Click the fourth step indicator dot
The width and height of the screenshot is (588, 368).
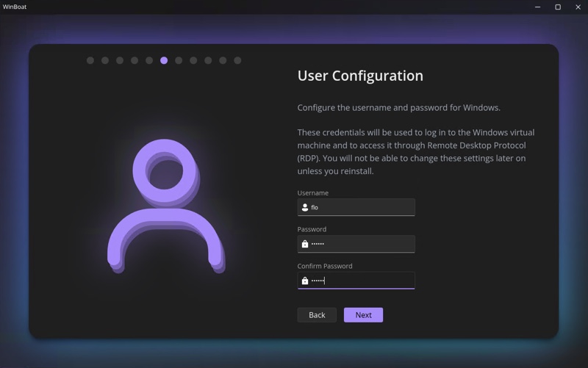135,60
